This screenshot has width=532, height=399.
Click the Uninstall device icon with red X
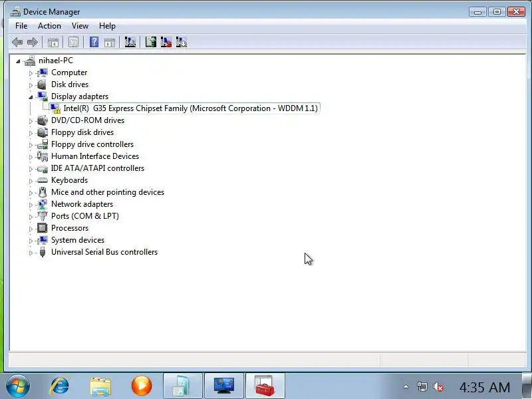pyautogui.click(x=166, y=42)
